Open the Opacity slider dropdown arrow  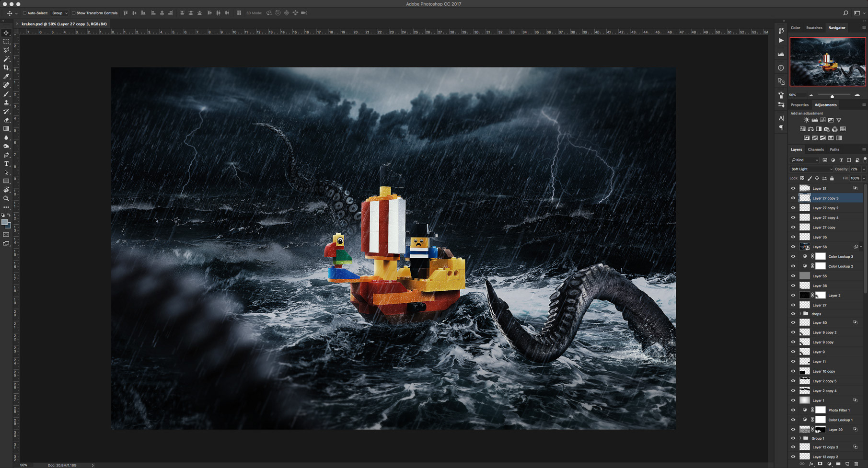click(864, 169)
